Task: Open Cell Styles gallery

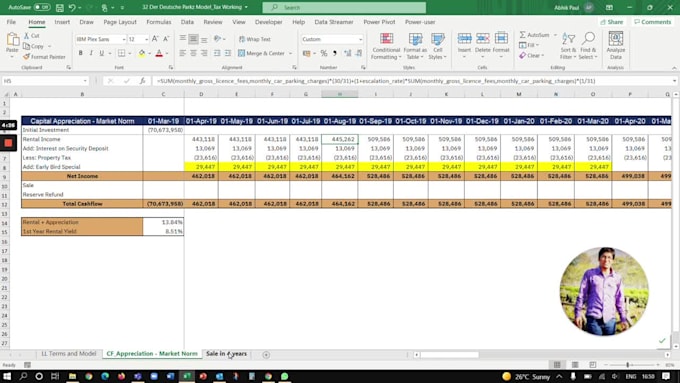Action: coord(437,46)
